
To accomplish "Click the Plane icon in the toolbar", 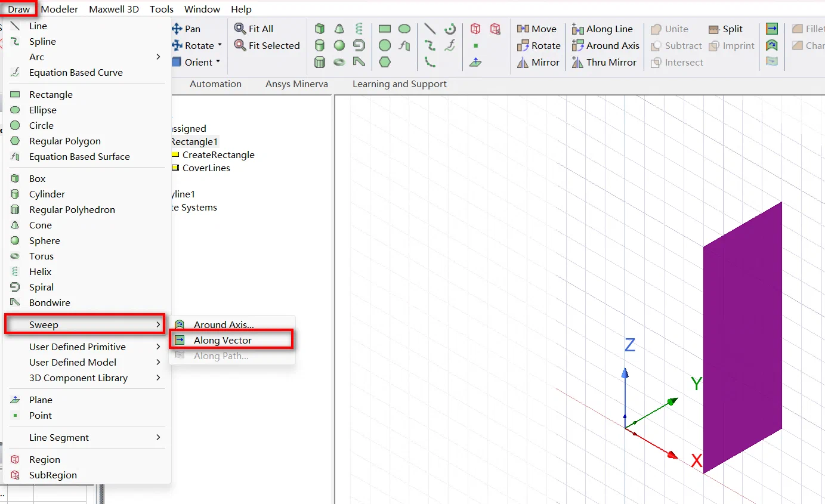I will (475, 62).
